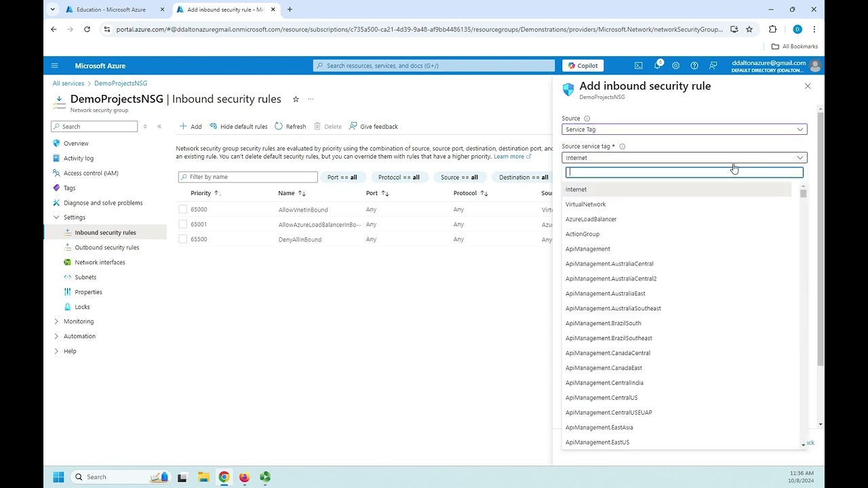The height and width of the screenshot is (488, 868).
Task: Collapse the Source service tag dropdown
Action: [x=684, y=158]
